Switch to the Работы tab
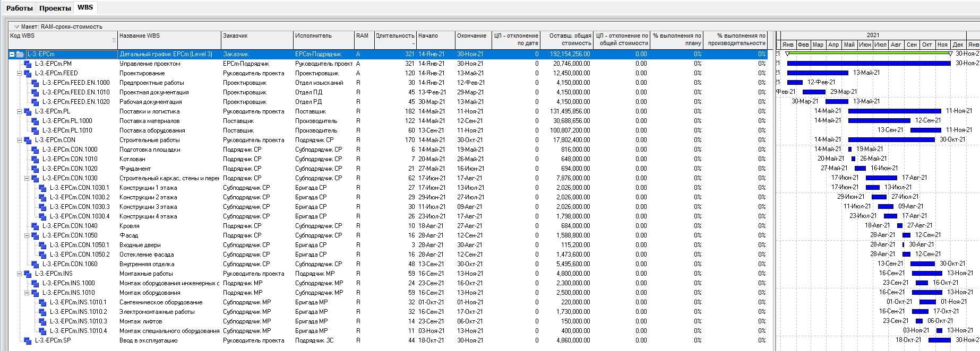980x351 pixels. coord(20,8)
